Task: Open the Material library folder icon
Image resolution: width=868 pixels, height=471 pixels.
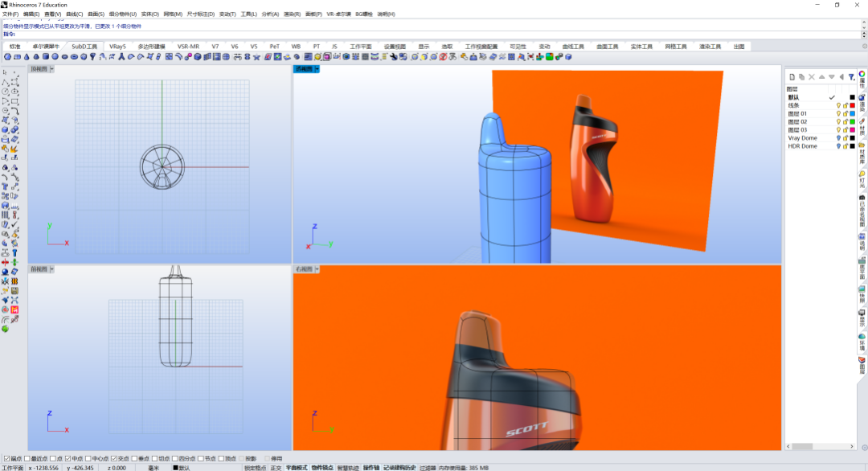Action: [x=862, y=146]
